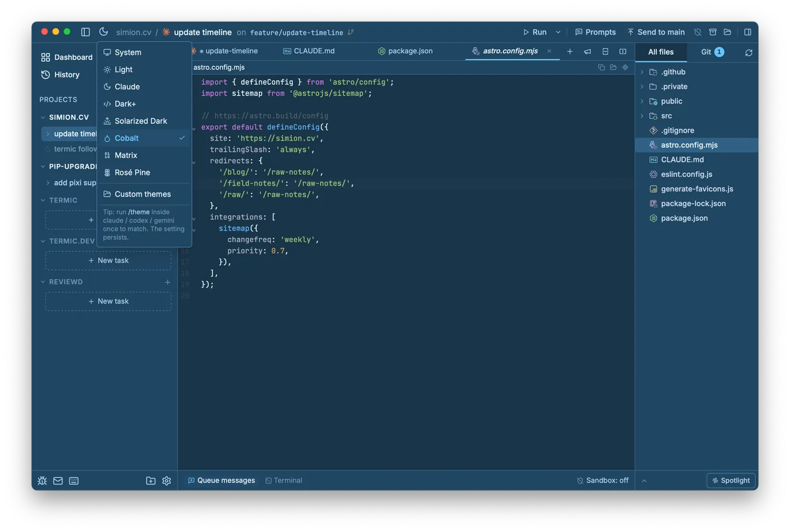790x532 pixels.
Task: Choose the Matrix theme
Action: click(x=144, y=155)
